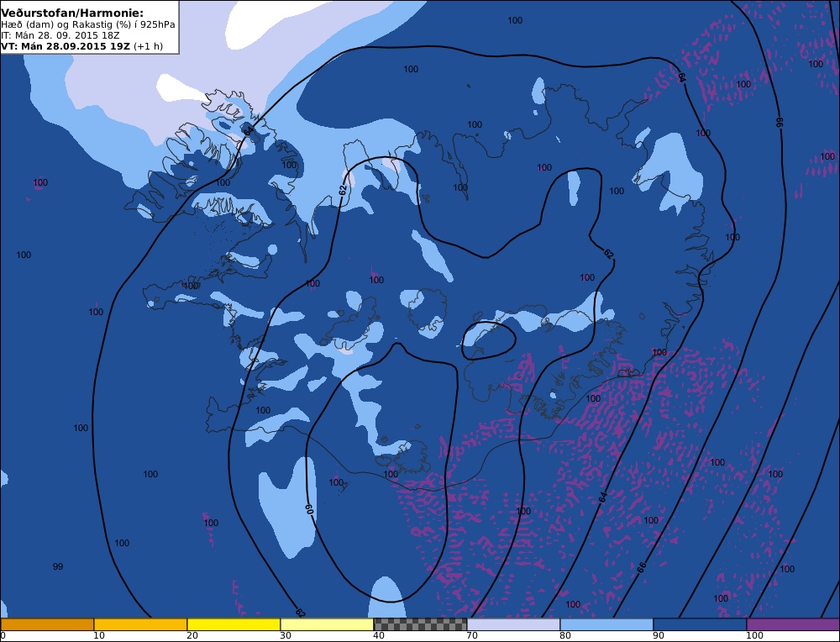Viewport: 840px width, 642px height.
Task: Click the '40' legend scale label
Action: click(378, 636)
